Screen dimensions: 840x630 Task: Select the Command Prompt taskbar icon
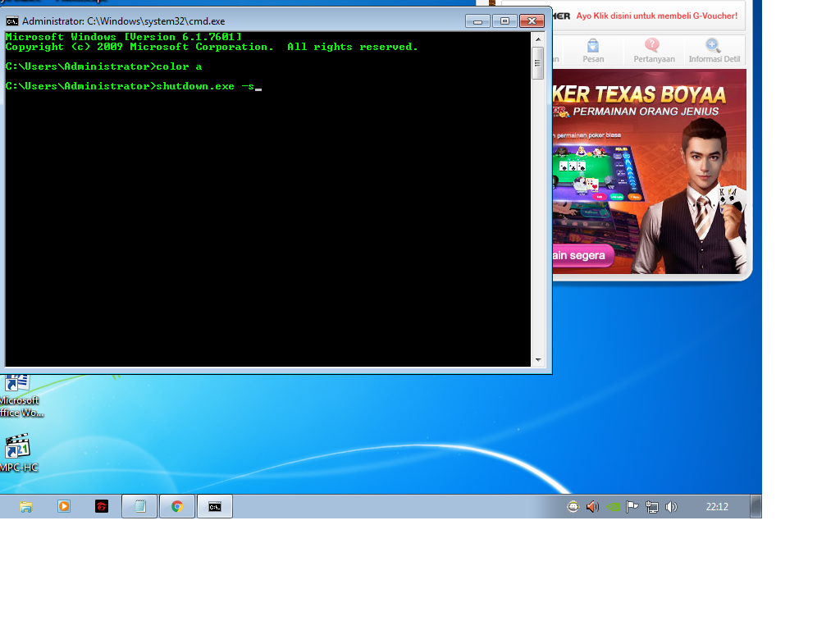214,506
